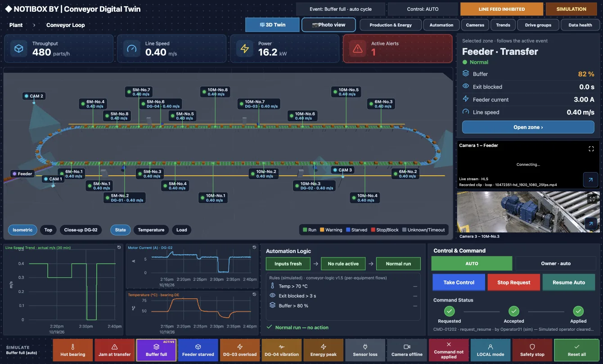Click the Stop Request button

(513, 282)
